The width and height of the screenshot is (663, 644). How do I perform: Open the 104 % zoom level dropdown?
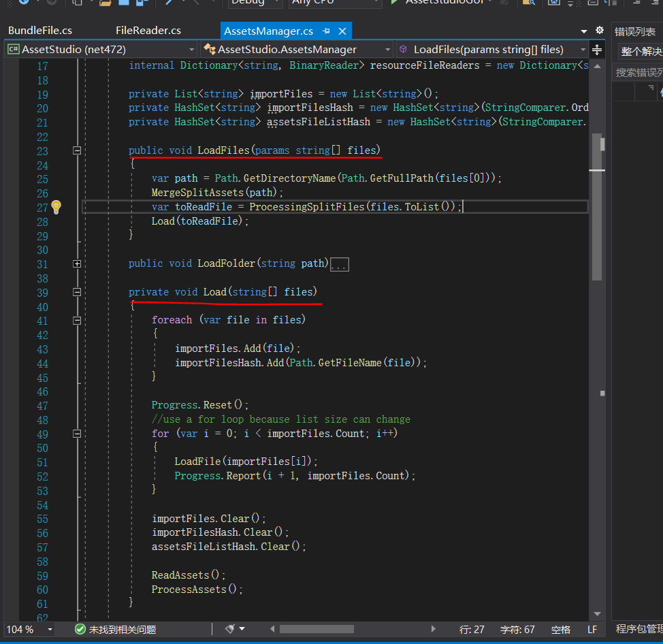50,630
